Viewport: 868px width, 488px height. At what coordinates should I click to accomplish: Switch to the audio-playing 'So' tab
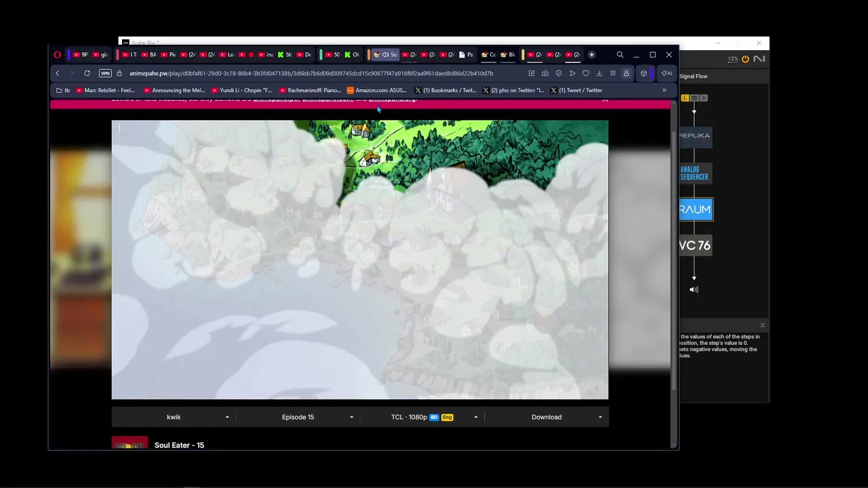coord(385,55)
